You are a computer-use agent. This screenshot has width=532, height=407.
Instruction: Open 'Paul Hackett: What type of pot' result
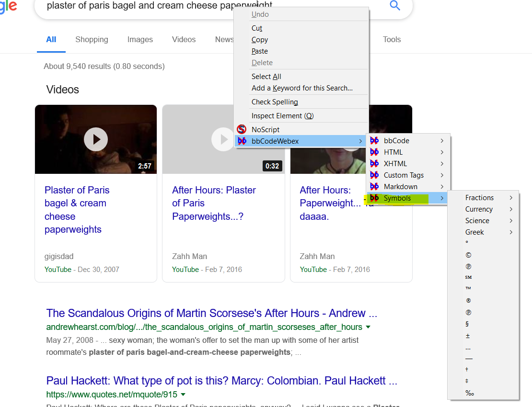(x=221, y=381)
